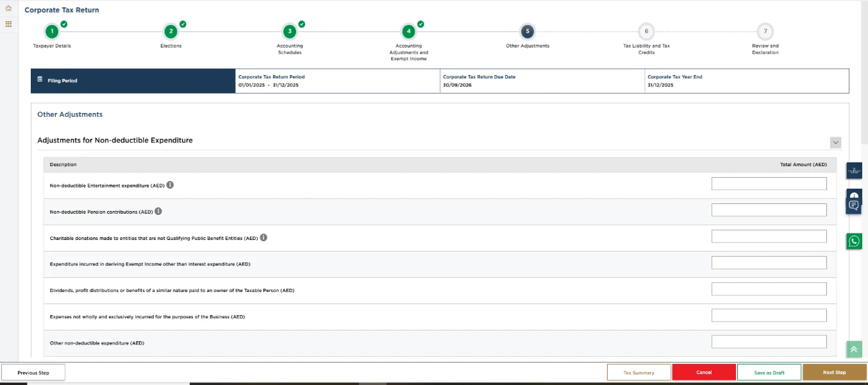The width and height of the screenshot is (868, 385).
Task: Click the Elections step label
Action: (171, 46)
